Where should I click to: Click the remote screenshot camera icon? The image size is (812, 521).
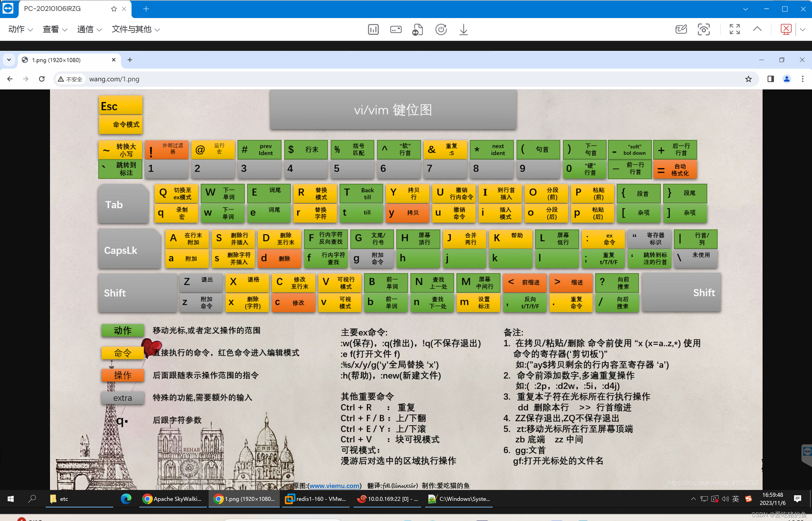click(x=704, y=29)
